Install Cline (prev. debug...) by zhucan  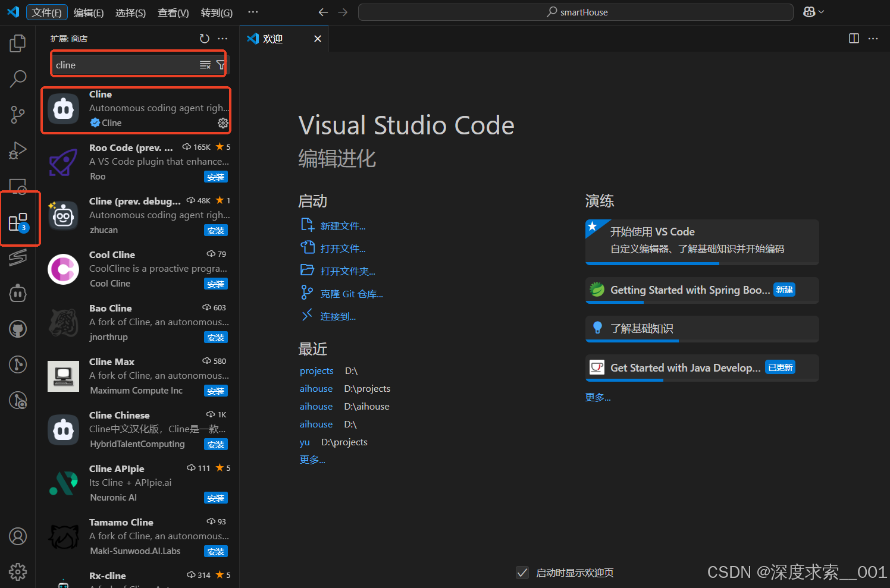(x=216, y=231)
